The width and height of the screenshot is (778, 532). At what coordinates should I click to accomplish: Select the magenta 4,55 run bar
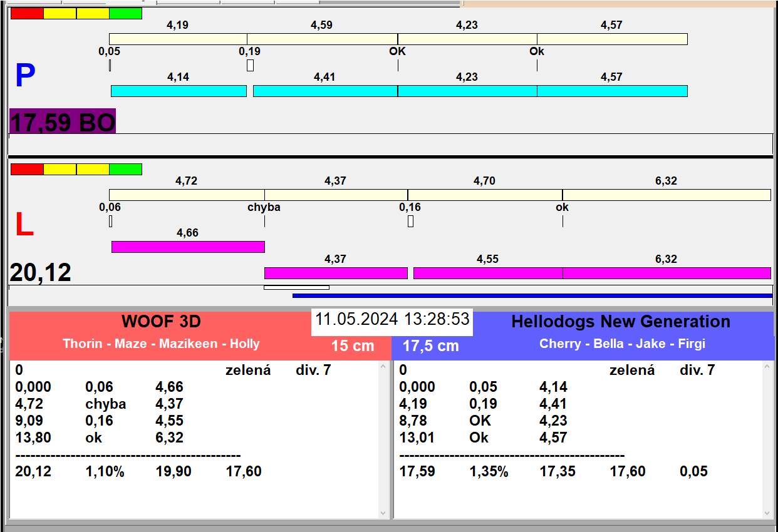(487, 273)
